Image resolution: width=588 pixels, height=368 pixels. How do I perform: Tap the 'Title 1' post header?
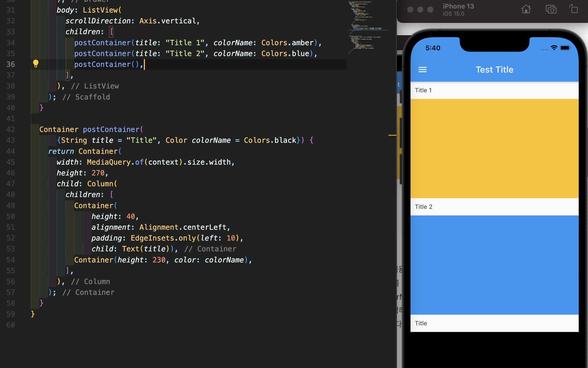(423, 90)
